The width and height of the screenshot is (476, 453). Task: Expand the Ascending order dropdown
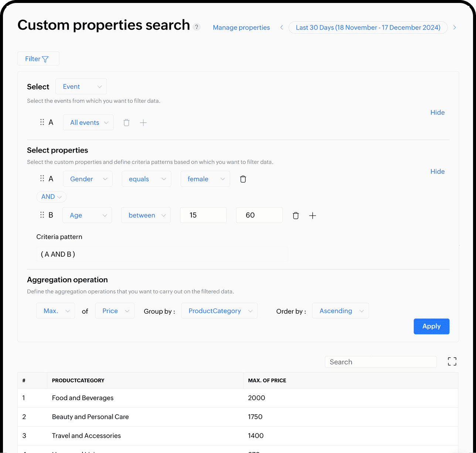340,311
